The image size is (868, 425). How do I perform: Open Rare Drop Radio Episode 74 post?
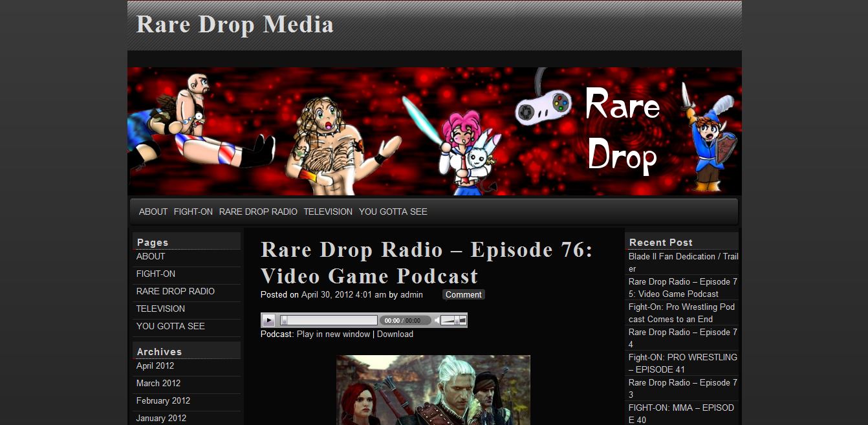[683, 338]
